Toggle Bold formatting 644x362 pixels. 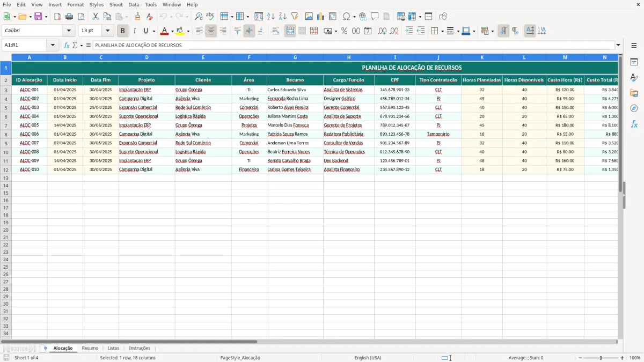(x=123, y=31)
